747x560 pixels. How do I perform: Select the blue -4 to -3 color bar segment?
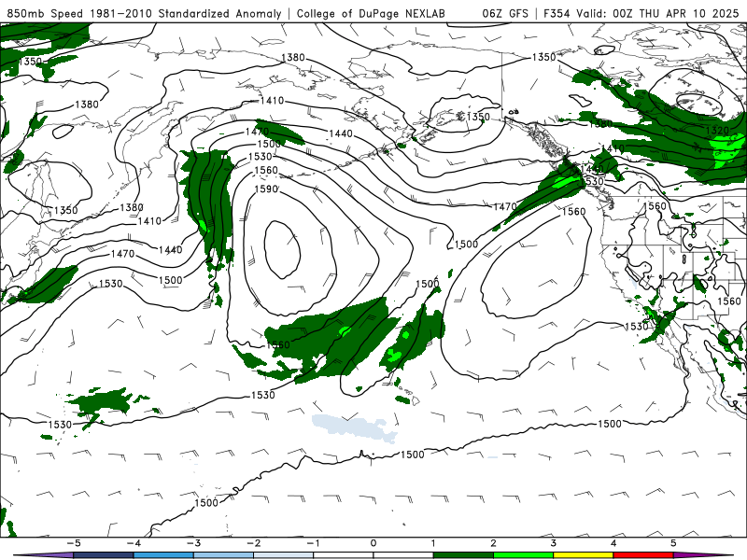(163, 555)
